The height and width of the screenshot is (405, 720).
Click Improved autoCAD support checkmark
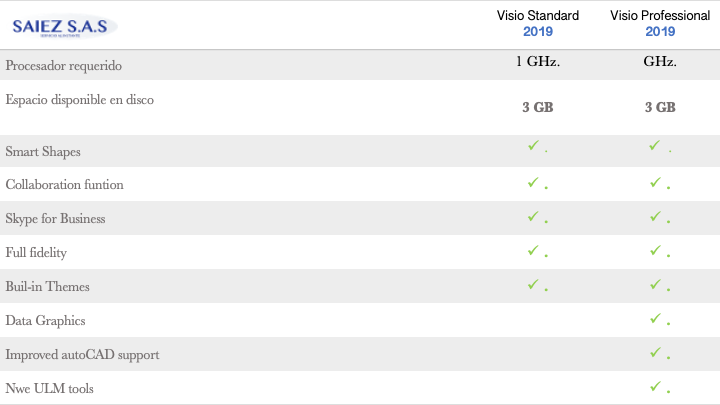[x=655, y=352]
